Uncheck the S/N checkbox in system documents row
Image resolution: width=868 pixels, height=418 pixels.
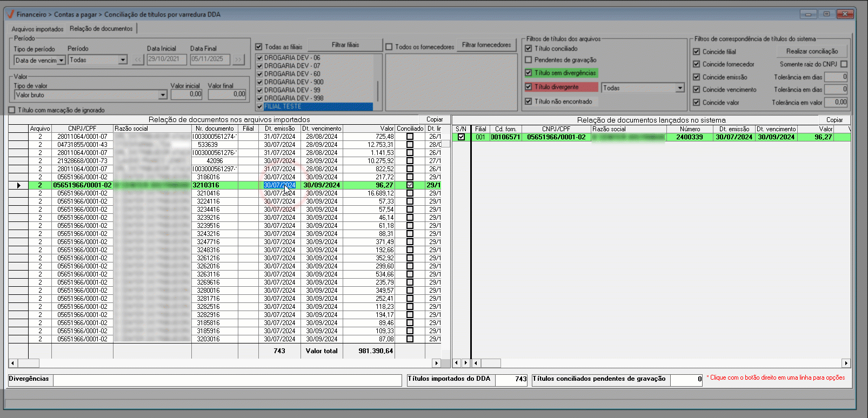461,137
